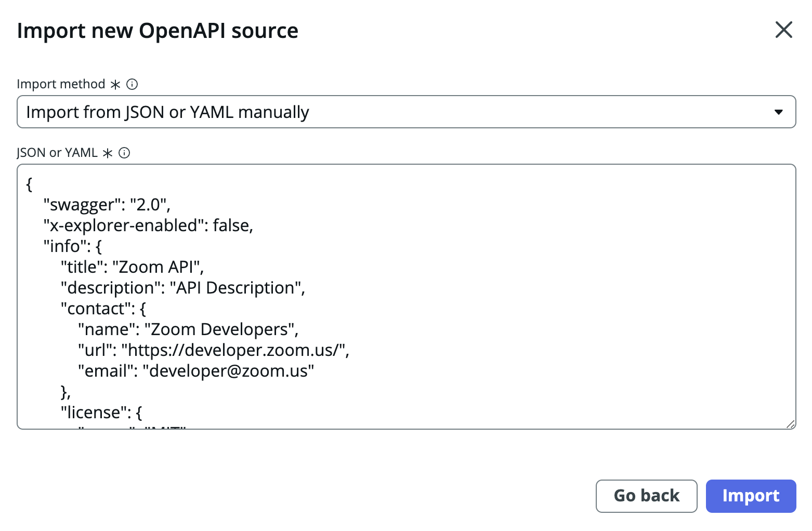This screenshot has height=531, width=812.
Task: Go back to the previous step
Action: 646,496
